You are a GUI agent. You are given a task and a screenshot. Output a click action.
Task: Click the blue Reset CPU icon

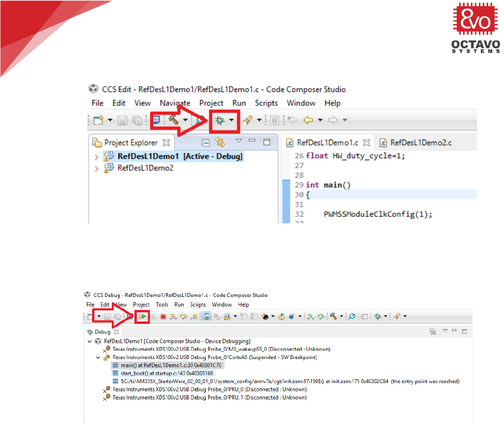[292, 317]
